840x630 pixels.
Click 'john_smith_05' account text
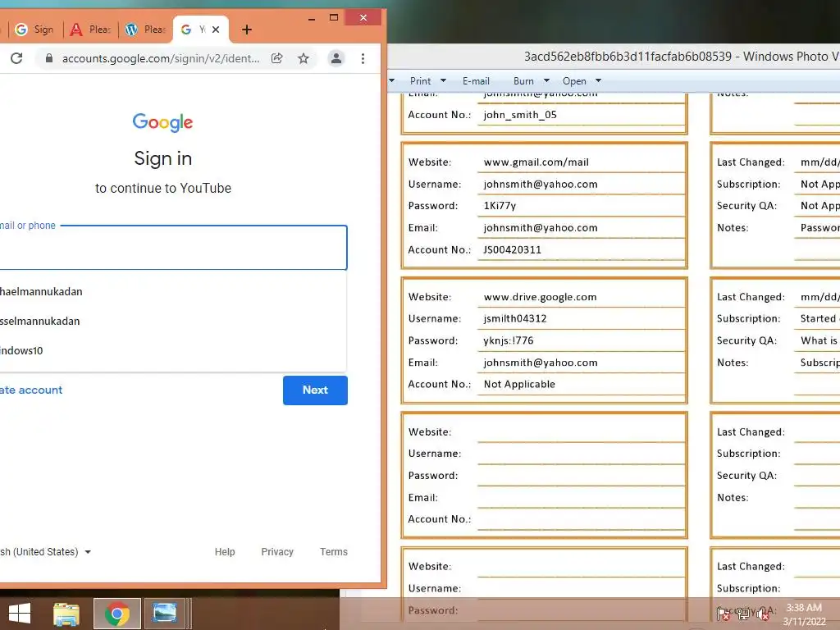pyautogui.click(x=520, y=115)
